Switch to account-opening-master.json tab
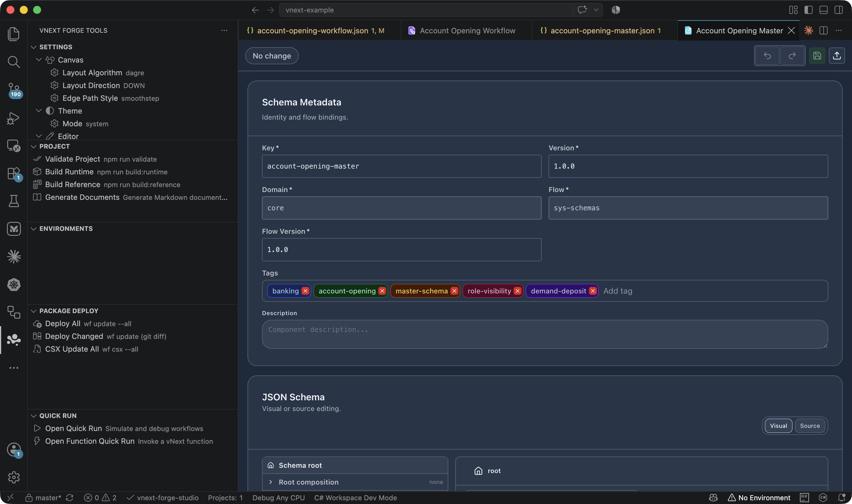The width and height of the screenshot is (852, 504). click(605, 30)
